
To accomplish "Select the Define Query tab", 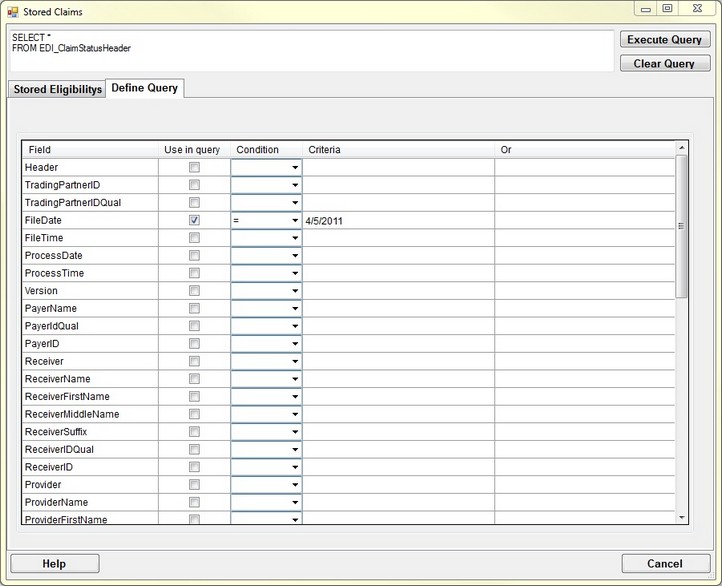I will pos(145,88).
